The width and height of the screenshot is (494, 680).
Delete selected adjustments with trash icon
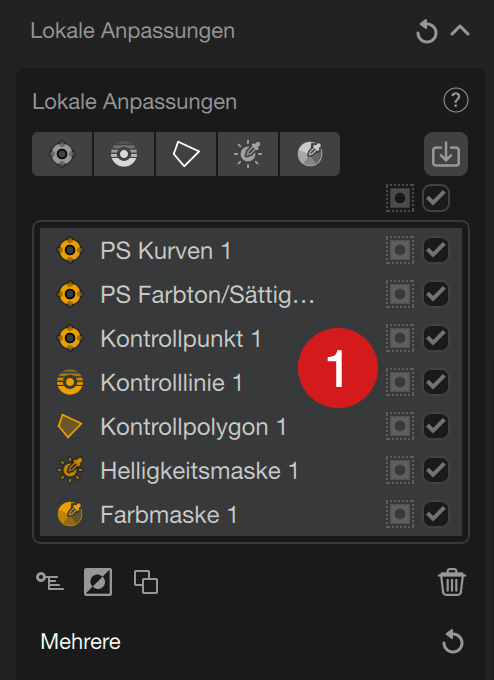[452, 582]
